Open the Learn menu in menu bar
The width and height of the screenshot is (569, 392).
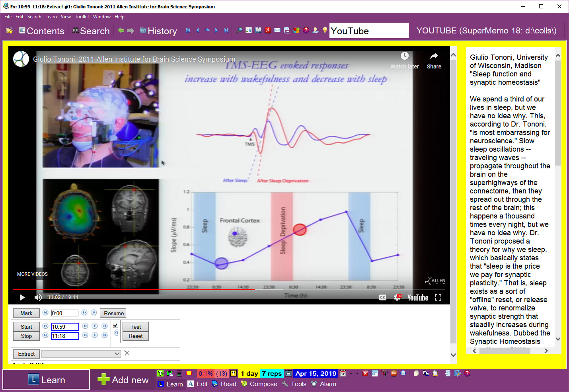click(51, 17)
